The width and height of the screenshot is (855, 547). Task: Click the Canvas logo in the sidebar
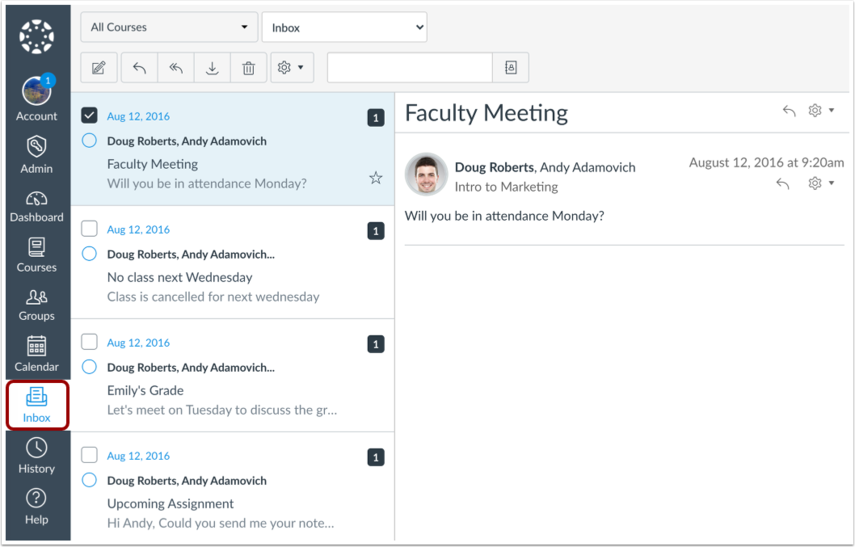37,37
